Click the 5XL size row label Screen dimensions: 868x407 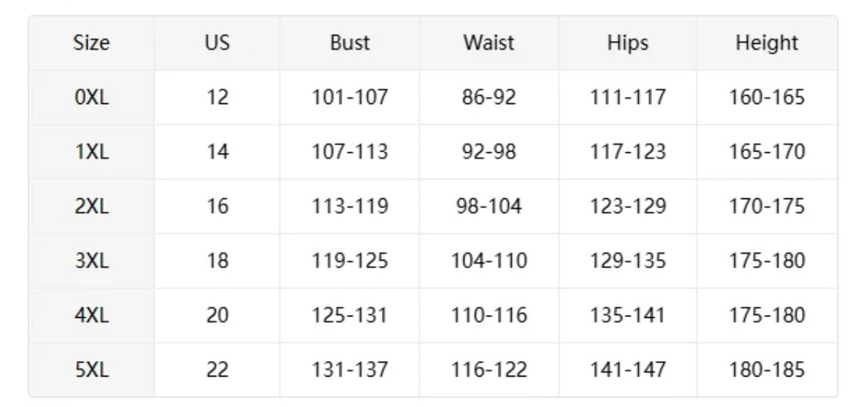coord(92,369)
